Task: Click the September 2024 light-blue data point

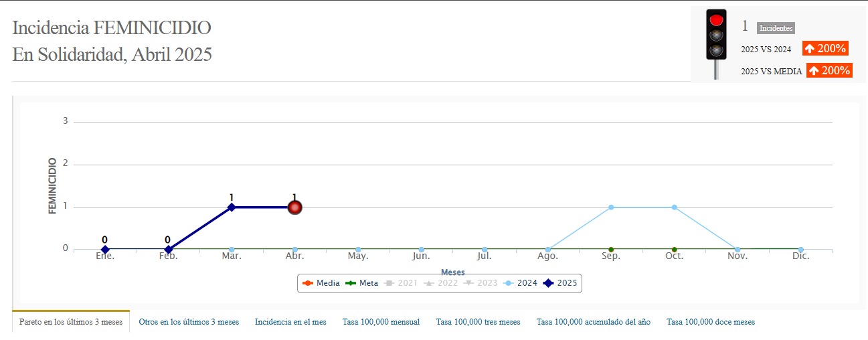Action: 611,207
